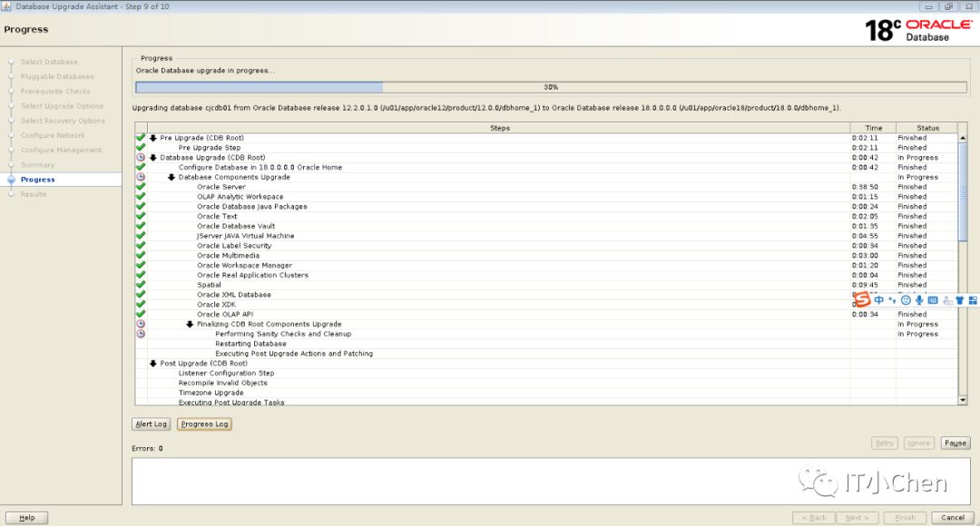Open the Progress Log
The height and width of the screenshot is (526, 980).
click(204, 424)
